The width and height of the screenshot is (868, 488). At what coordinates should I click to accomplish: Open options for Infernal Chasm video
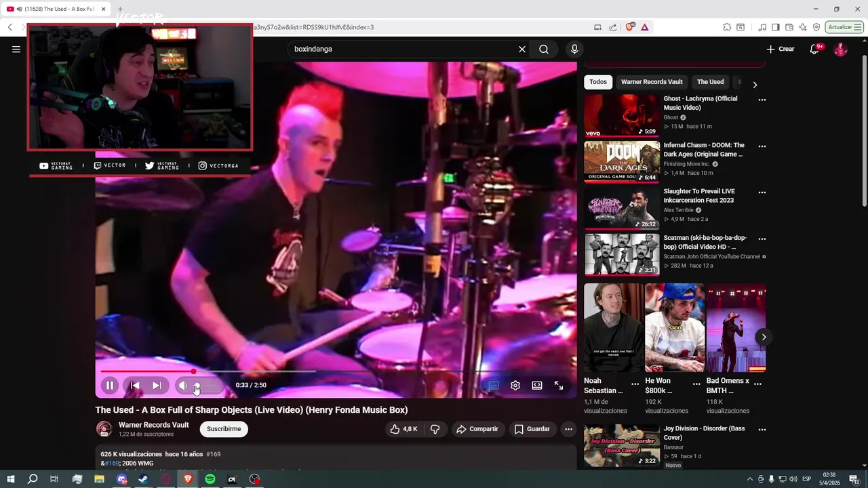point(762,146)
